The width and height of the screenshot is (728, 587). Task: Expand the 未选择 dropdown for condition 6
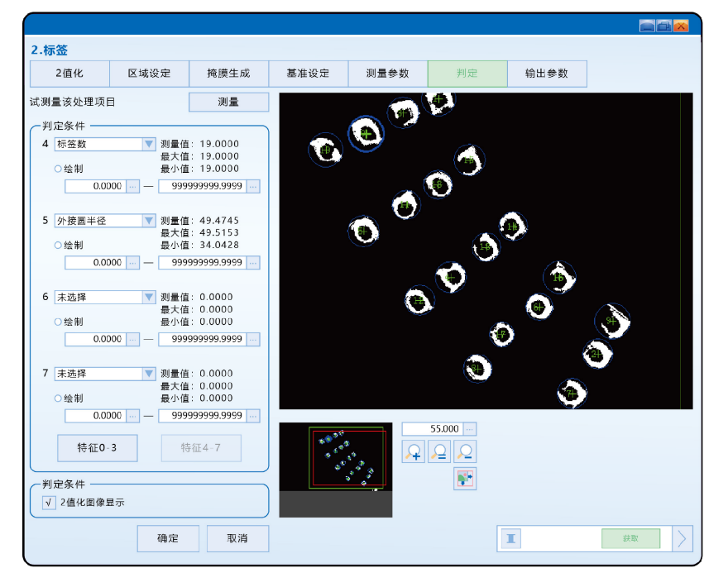[x=149, y=297]
